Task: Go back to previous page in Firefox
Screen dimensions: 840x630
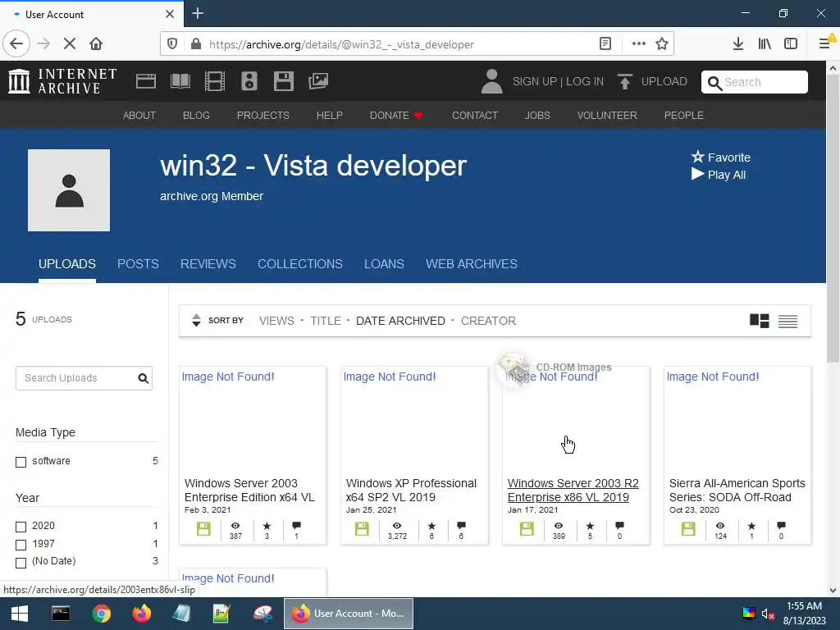Action: [16, 44]
